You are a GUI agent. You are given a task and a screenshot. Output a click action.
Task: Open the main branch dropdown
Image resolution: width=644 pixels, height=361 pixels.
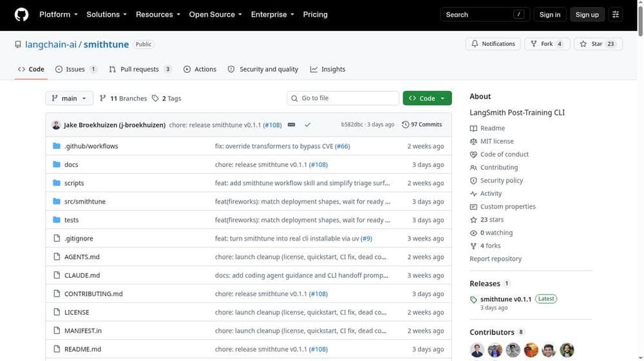pyautogui.click(x=69, y=98)
